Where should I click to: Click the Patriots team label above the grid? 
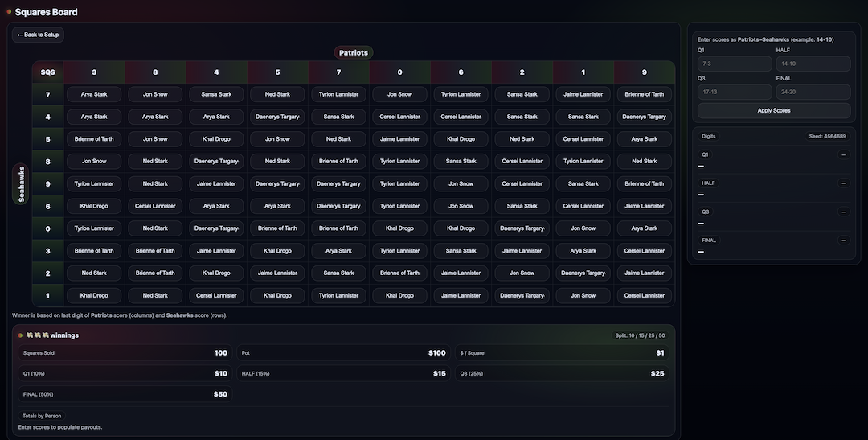pyautogui.click(x=353, y=52)
